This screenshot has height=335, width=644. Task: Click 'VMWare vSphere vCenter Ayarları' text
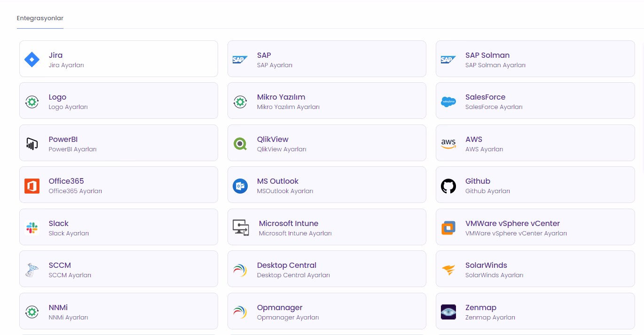516,234
